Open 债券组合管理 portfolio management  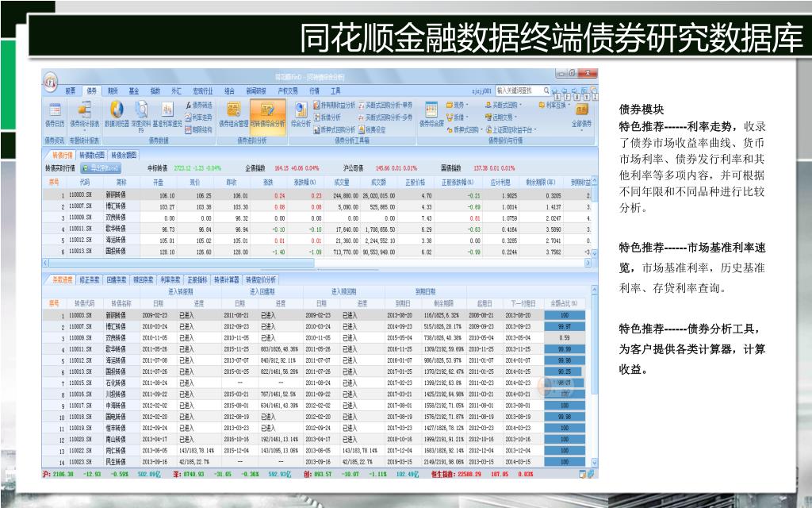click(x=234, y=115)
